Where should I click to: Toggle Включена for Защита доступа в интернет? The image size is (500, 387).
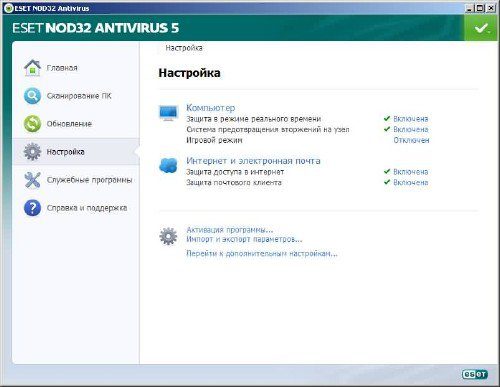411,172
